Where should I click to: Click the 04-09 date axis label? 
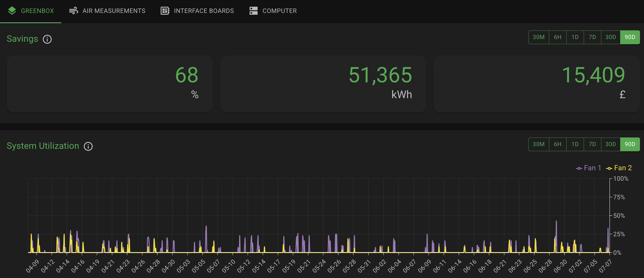click(x=33, y=266)
